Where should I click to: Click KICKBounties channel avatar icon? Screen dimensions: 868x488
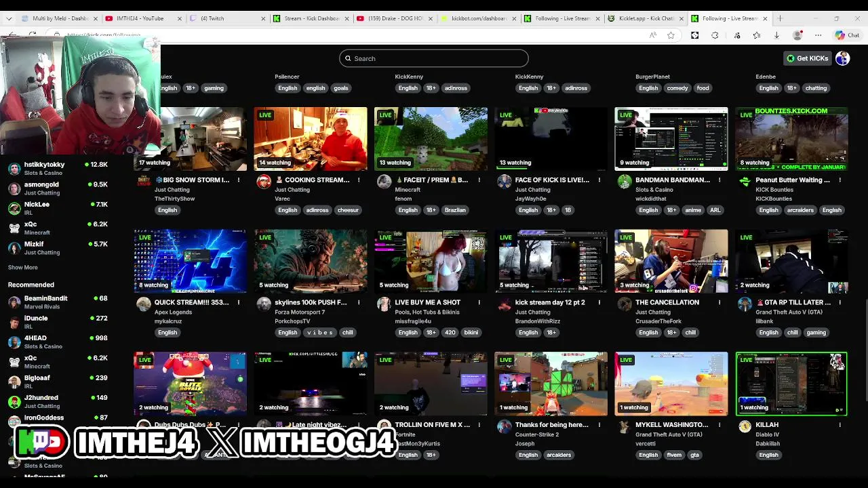(745, 181)
